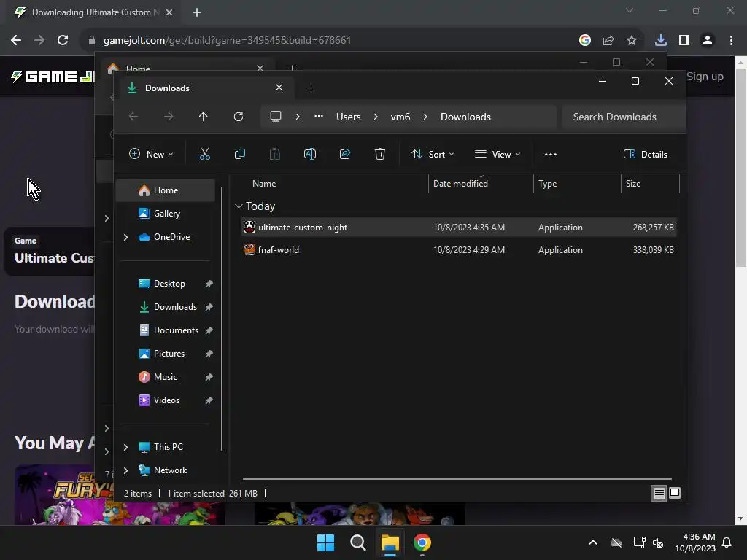Viewport: 747px width, 560px height.
Task: Unpin Documents from Quick access
Action: pyautogui.click(x=209, y=330)
